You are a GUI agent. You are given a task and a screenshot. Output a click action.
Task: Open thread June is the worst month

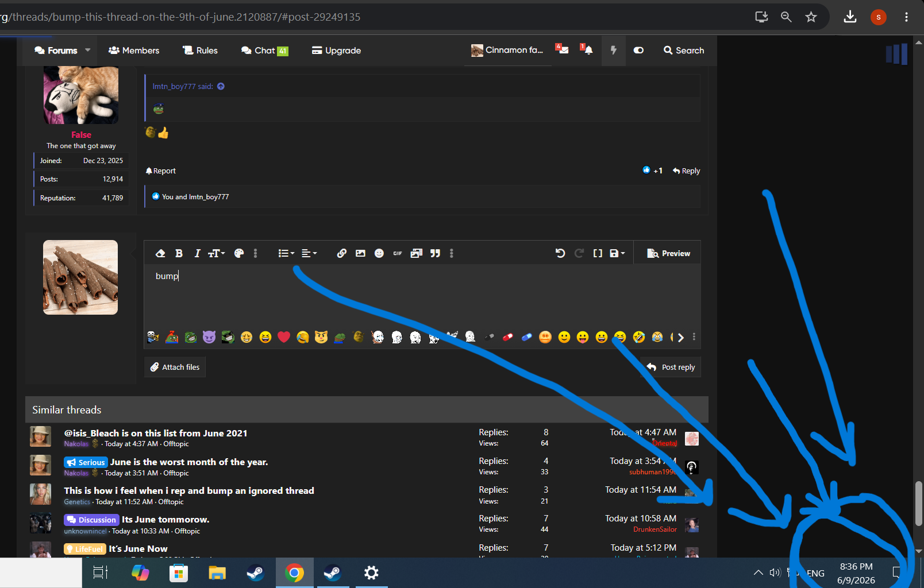189,462
